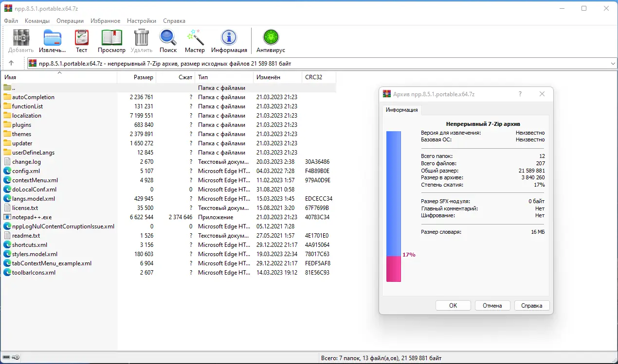
Task: Open the Избранное menu
Action: coord(105,21)
